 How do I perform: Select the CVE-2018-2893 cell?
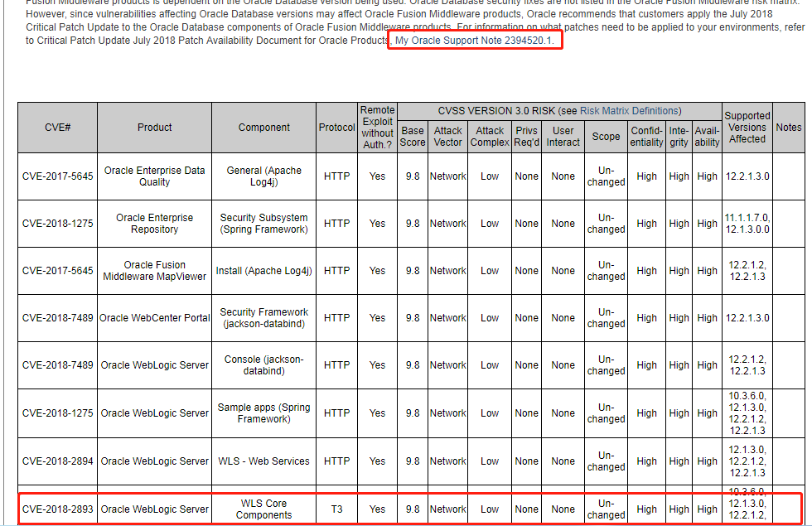point(57,509)
